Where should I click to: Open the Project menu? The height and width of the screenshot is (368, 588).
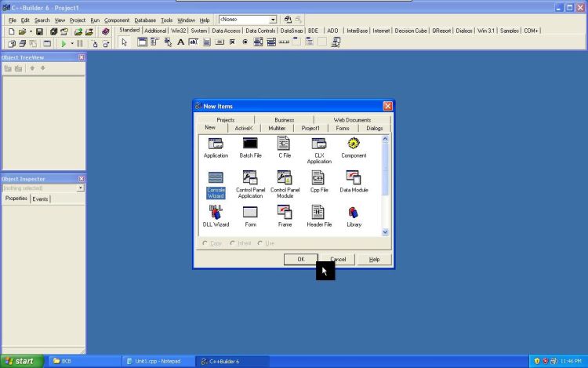[x=78, y=20]
